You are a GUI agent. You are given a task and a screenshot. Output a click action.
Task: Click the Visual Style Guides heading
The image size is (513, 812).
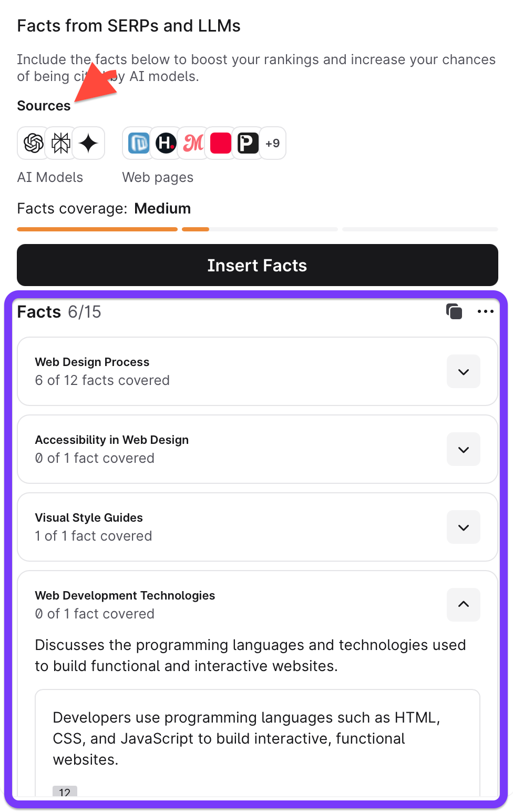pos(89,517)
